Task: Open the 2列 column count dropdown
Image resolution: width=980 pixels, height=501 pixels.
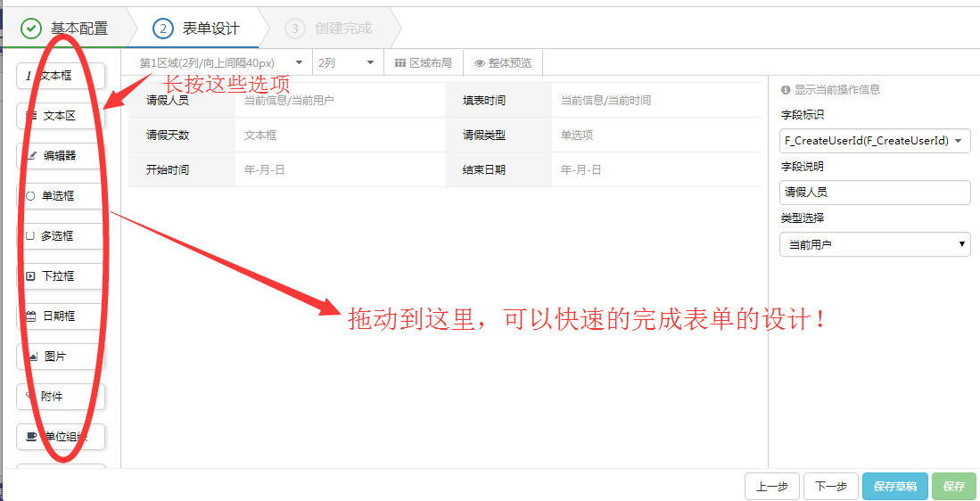Action: pyautogui.click(x=347, y=63)
